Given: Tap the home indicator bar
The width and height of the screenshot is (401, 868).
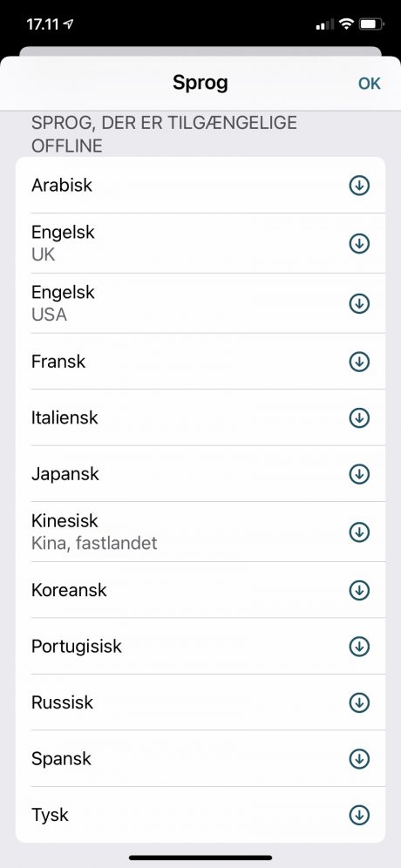Looking at the screenshot, I should pyautogui.click(x=200, y=858).
